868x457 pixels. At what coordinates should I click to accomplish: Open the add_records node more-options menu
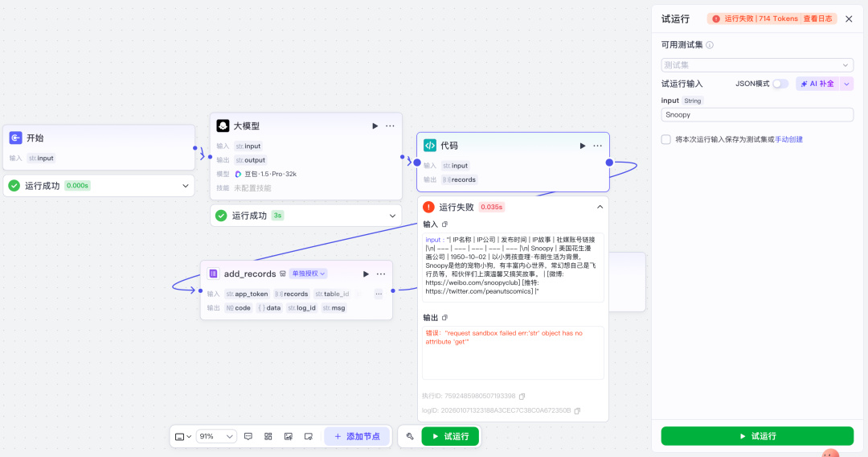[x=381, y=274]
